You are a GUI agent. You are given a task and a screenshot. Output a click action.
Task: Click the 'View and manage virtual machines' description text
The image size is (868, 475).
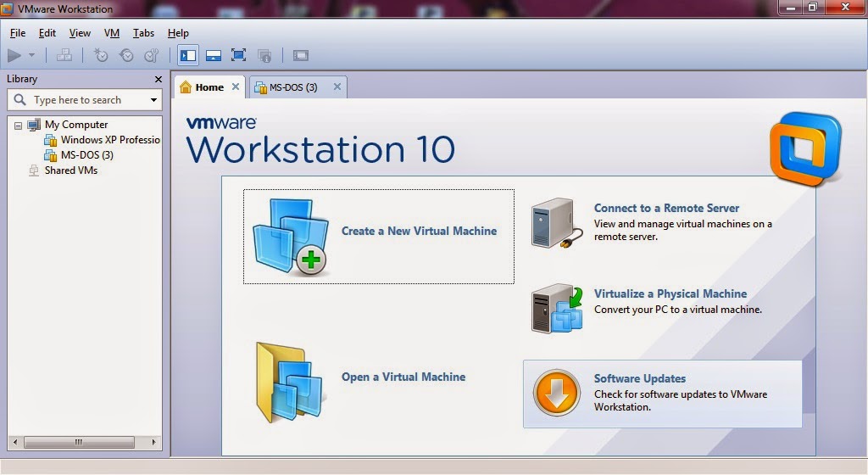point(682,231)
